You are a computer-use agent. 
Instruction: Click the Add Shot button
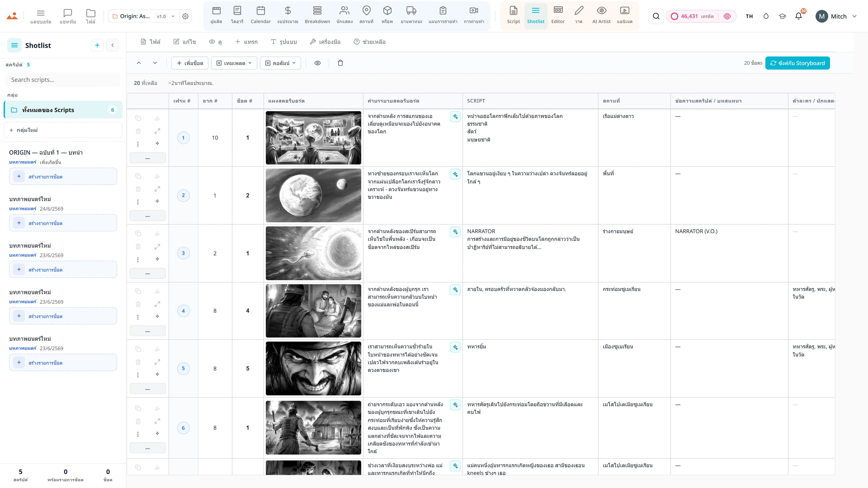190,63
